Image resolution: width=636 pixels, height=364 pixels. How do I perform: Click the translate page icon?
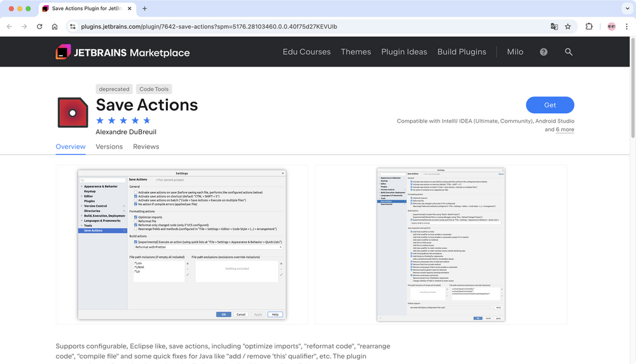point(554,27)
